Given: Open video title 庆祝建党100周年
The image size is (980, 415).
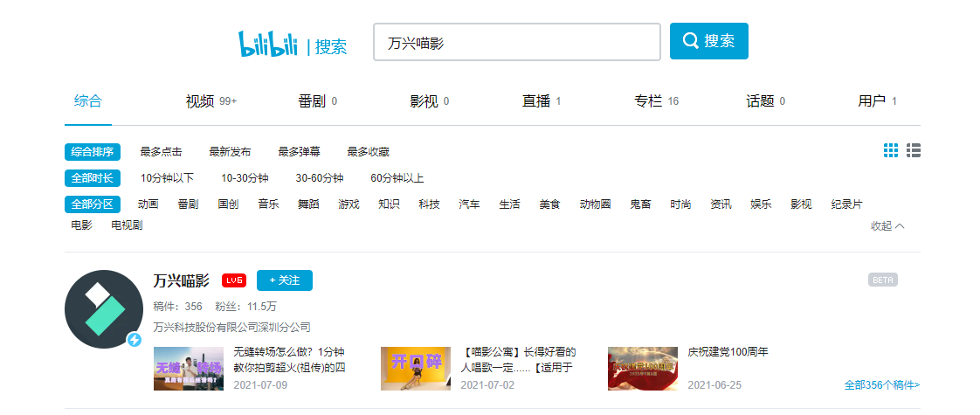Looking at the screenshot, I should pos(728,352).
